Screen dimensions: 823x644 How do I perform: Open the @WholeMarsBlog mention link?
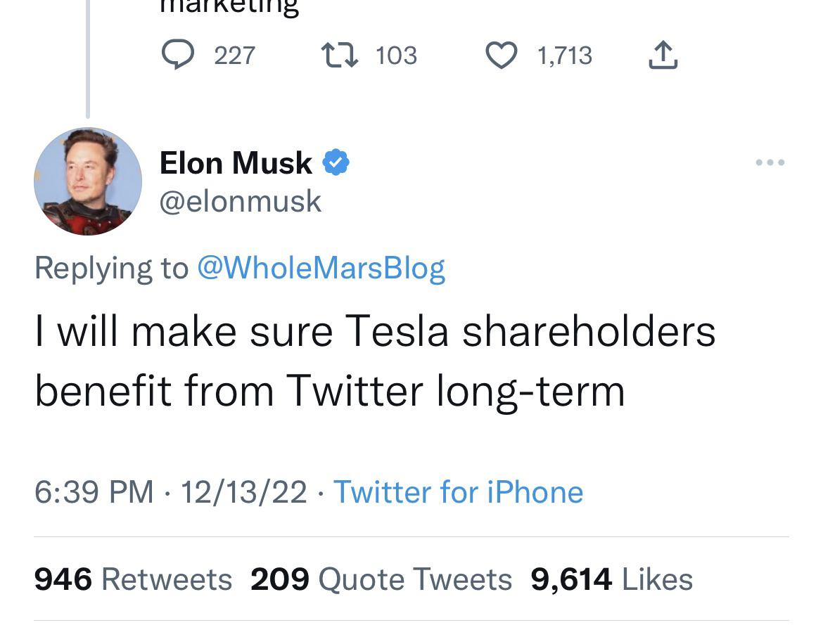tap(321, 268)
